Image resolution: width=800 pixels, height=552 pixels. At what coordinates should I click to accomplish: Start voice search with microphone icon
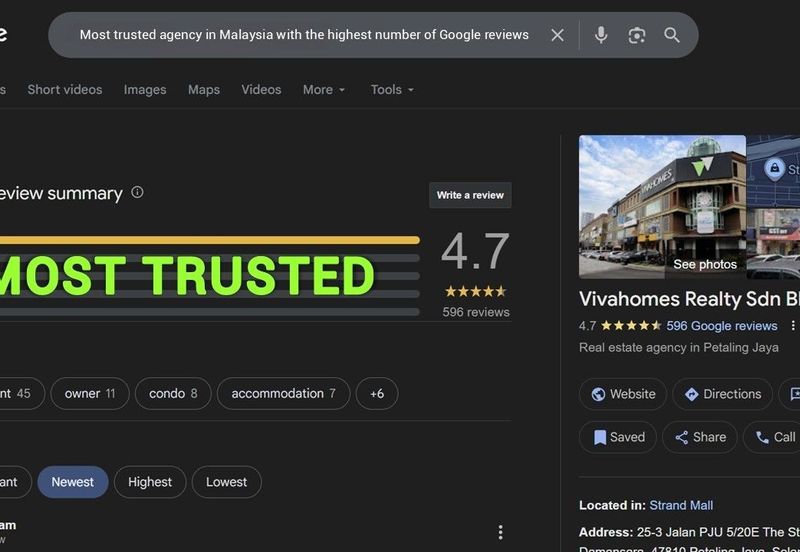pos(600,35)
